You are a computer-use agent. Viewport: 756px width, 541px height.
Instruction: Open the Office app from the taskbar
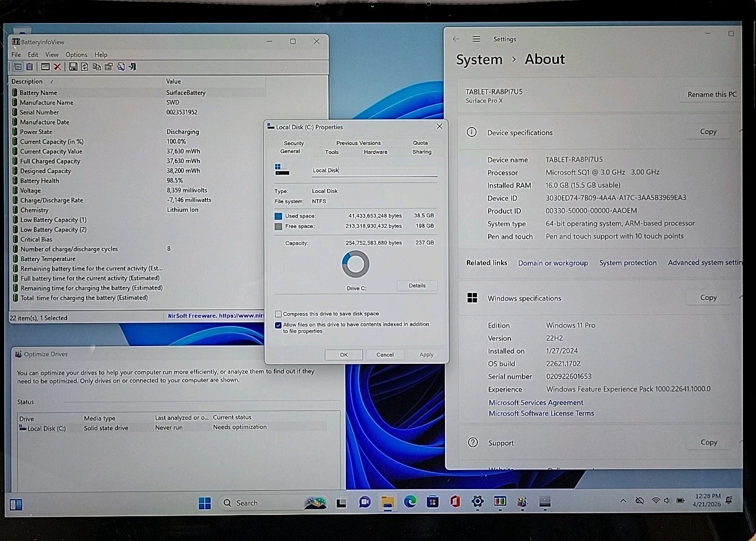[455, 502]
